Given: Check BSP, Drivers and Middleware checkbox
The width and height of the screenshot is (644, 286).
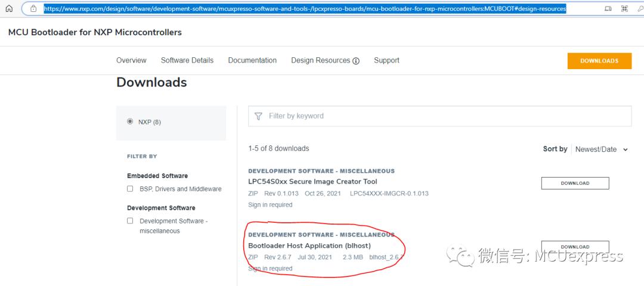Looking at the screenshot, I should click(x=130, y=189).
